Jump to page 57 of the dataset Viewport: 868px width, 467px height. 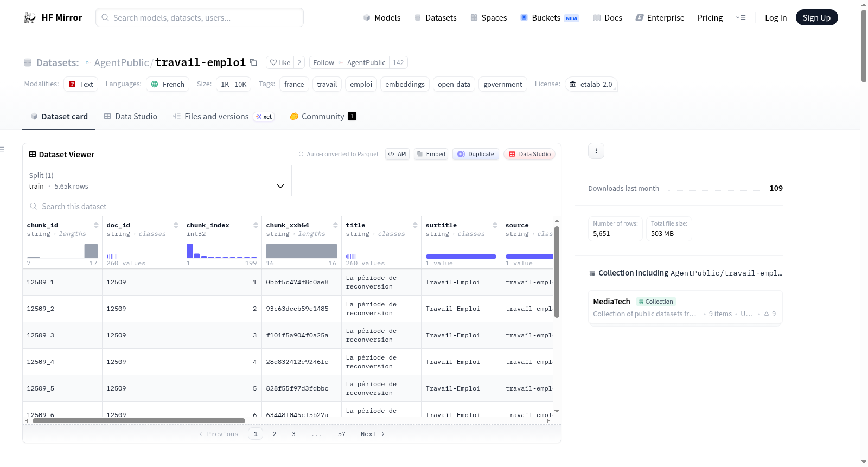coord(342,434)
